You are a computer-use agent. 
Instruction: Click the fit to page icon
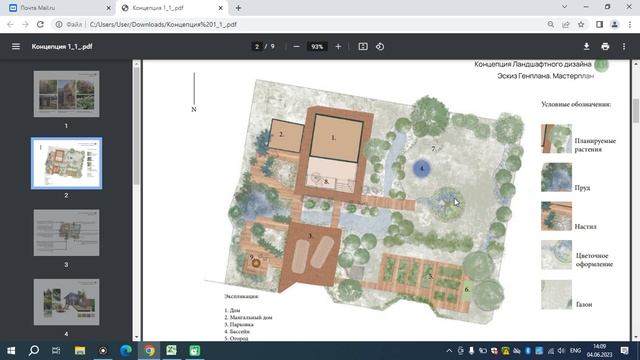[363, 47]
